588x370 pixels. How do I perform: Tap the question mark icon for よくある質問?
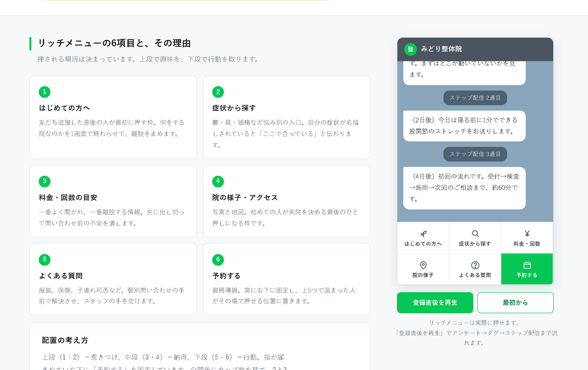coord(475,265)
